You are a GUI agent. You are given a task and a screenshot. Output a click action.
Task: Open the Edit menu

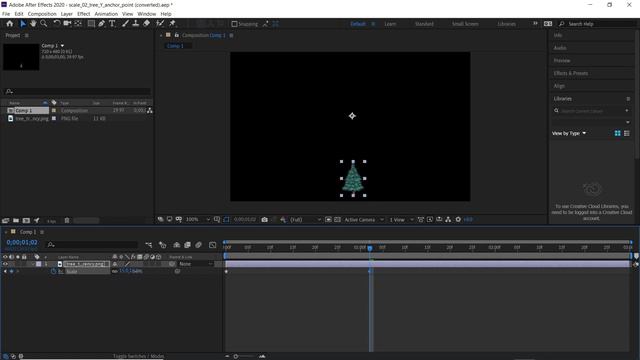point(19,14)
